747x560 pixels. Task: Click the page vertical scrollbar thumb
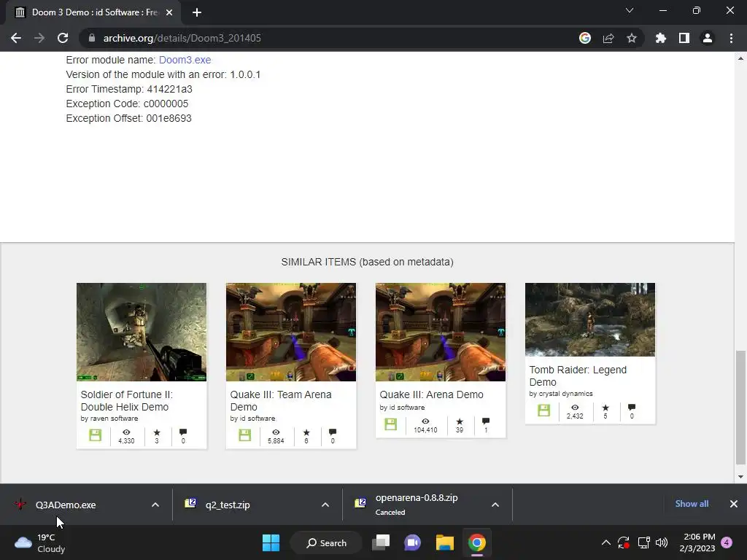(740, 408)
